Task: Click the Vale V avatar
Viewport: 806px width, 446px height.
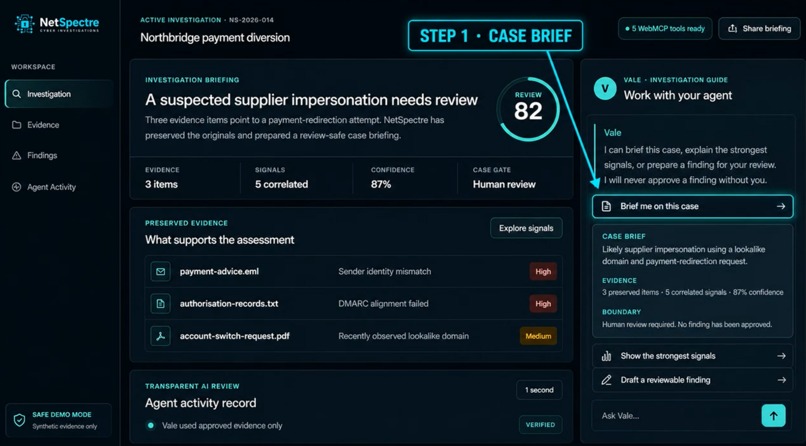Action: pos(604,88)
